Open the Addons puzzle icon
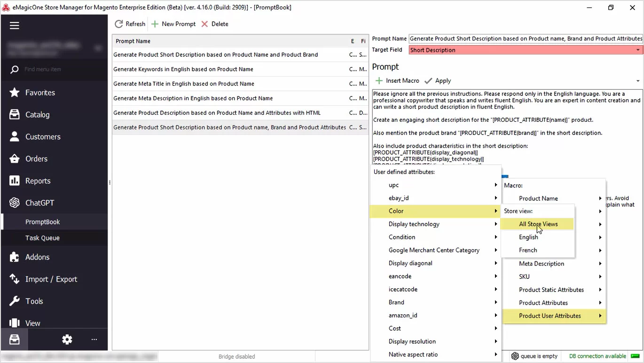644x363 pixels. pos(15,257)
